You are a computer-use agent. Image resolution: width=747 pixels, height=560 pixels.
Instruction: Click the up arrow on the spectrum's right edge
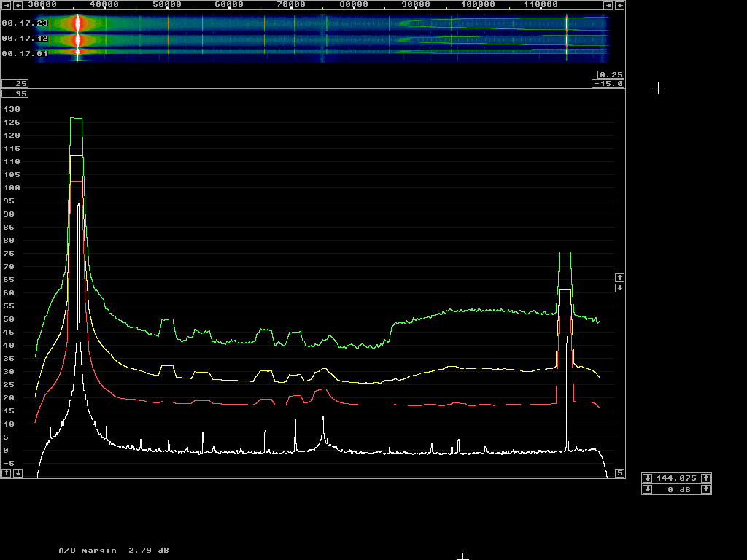pyautogui.click(x=619, y=278)
